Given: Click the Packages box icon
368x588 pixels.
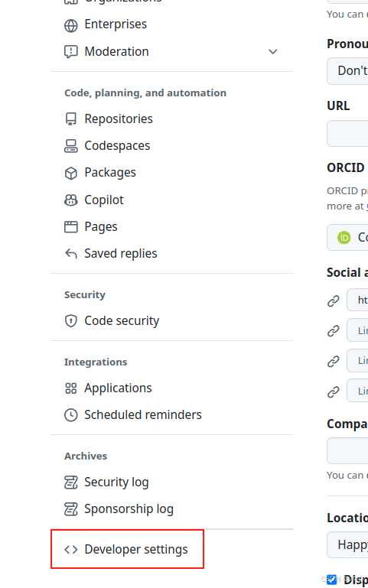Looking at the screenshot, I should pos(71,173).
